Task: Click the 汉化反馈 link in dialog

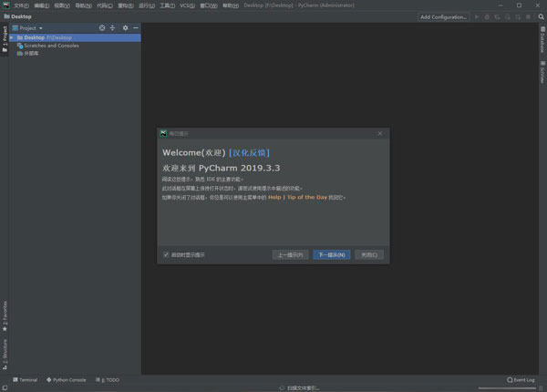Action: 249,153
